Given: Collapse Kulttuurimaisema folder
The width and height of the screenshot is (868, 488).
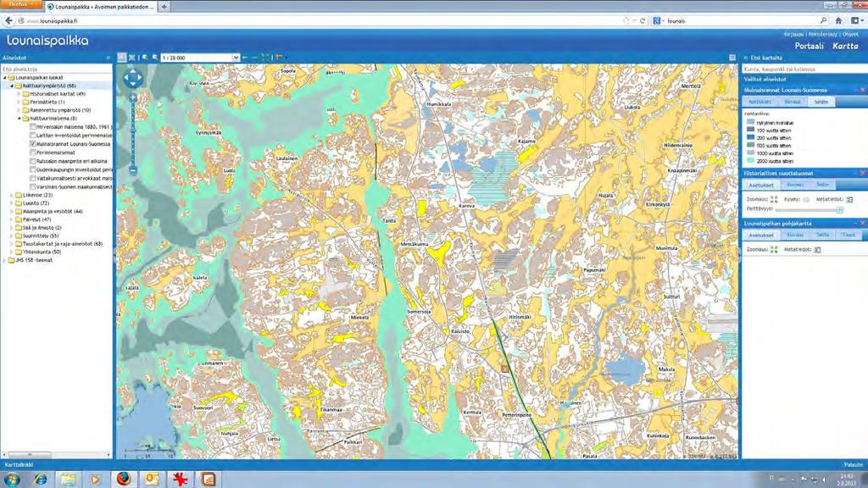Looking at the screenshot, I should pyautogui.click(x=19, y=119).
